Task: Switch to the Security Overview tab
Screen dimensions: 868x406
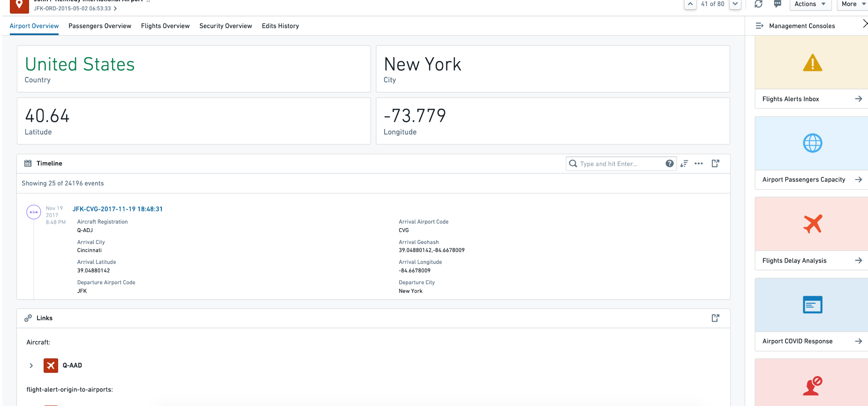Action: (226, 26)
